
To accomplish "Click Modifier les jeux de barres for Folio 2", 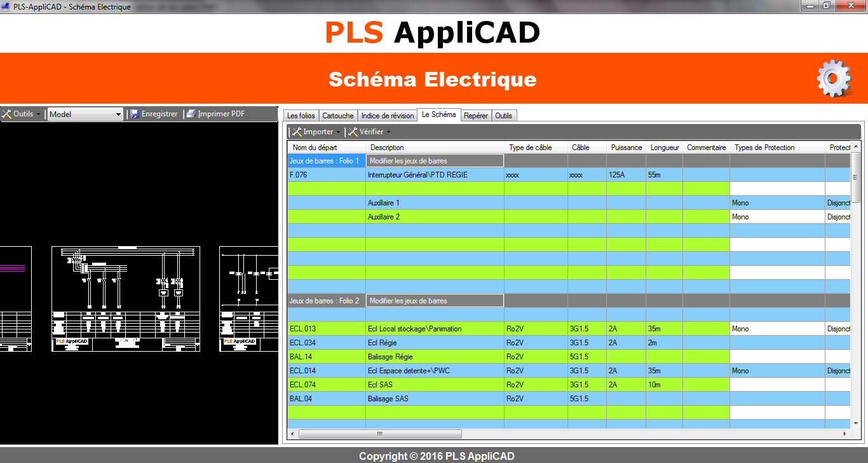I will coord(435,301).
